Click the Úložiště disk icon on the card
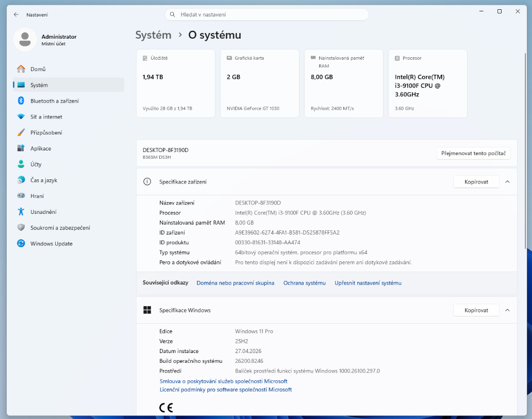 click(145, 58)
